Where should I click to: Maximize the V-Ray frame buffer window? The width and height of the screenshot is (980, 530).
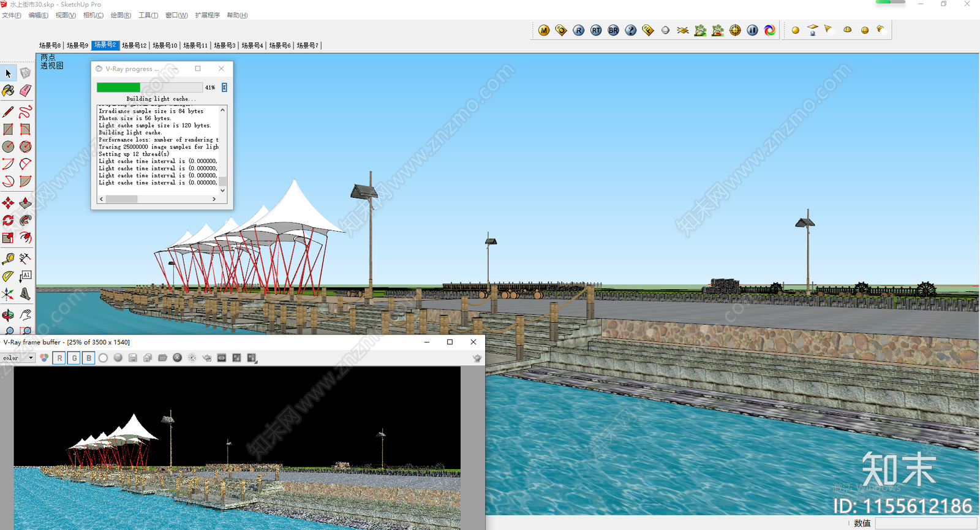coord(450,342)
